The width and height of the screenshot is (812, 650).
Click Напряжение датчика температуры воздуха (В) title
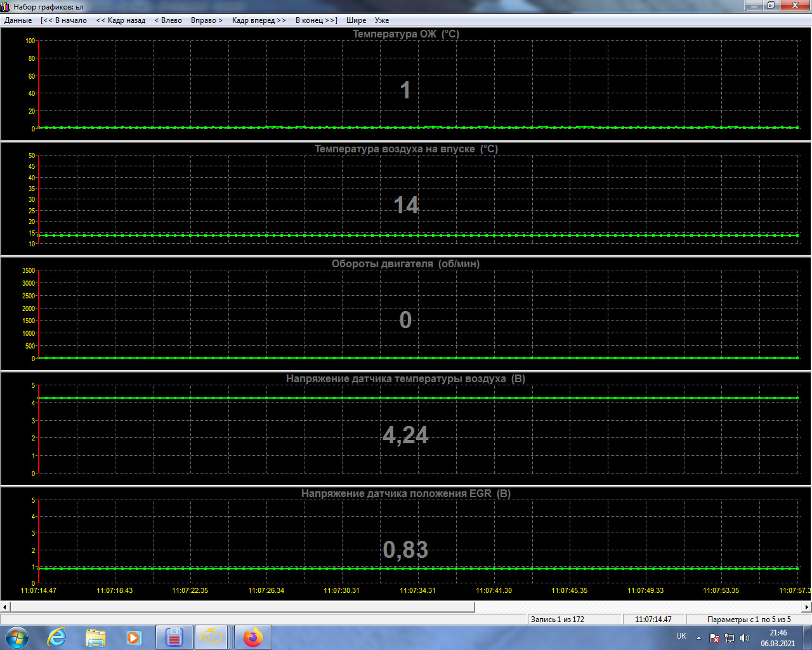(406, 378)
